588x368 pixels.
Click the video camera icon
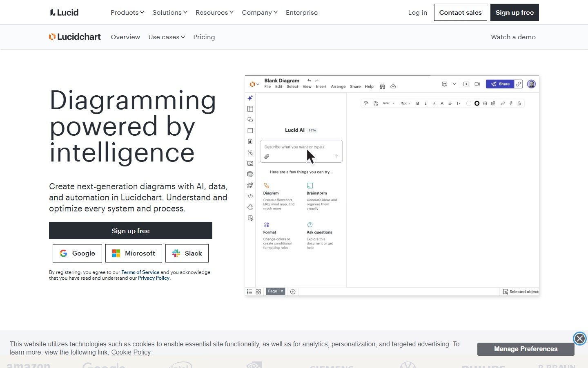click(477, 84)
